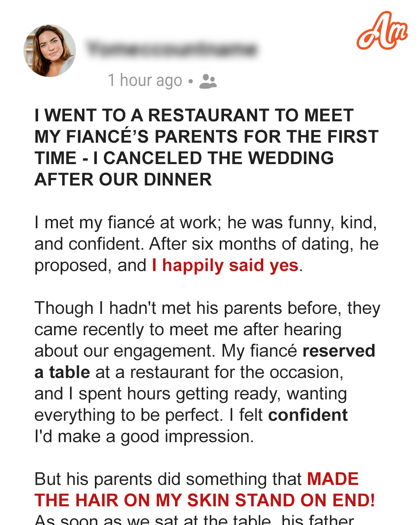Click the red 'I happily said yes' text
The image size is (420, 525).
click(225, 266)
